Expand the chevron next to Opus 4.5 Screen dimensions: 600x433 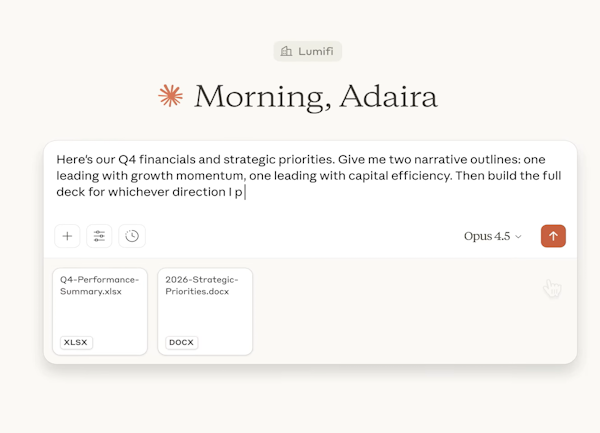click(x=518, y=237)
